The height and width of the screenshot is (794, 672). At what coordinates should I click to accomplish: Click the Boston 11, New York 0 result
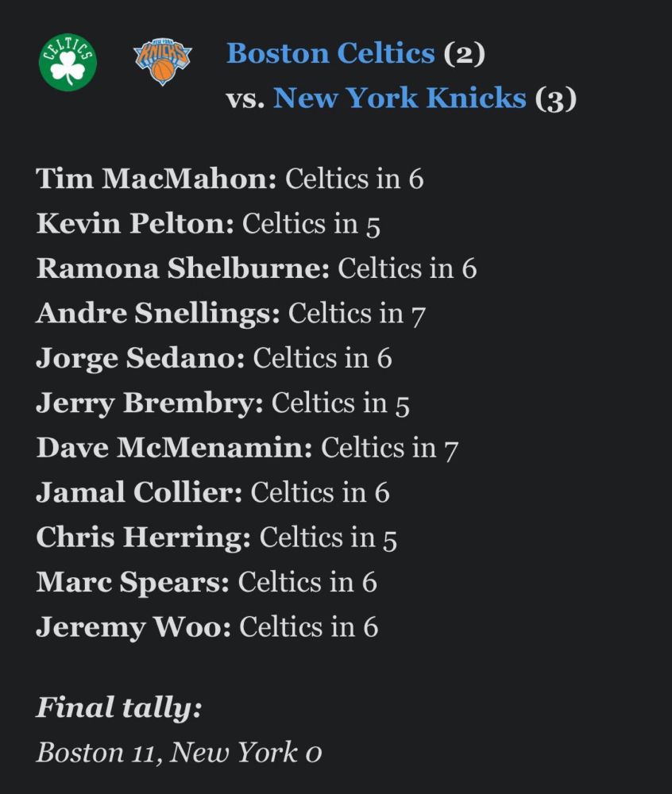[x=179, y=752]
